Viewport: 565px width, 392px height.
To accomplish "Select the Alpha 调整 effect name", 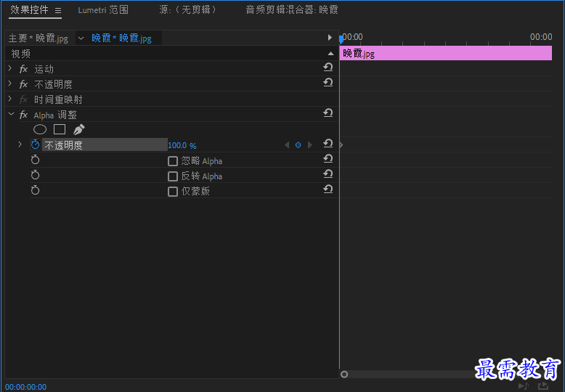I will 55,115.
